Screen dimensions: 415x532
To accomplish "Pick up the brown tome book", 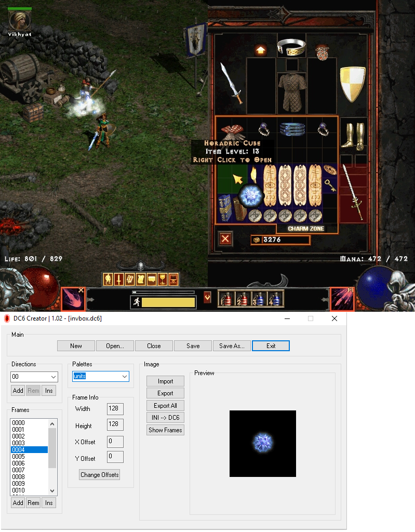I will coord(240,208).
